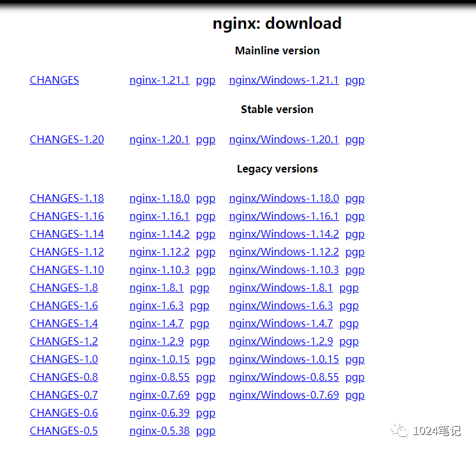Download nginx-1.2.9
Viewport: 476px width, 451px height.
click(157, 341)
